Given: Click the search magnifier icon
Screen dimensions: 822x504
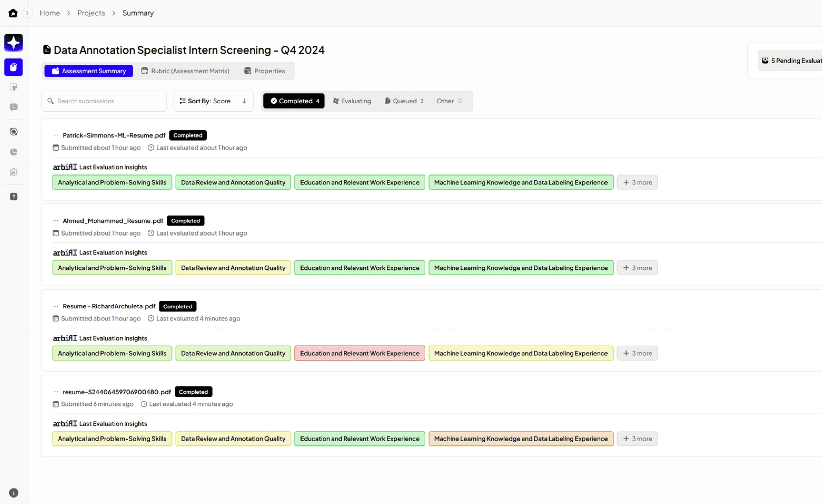Looking at the screenshot, I should click(50, 101).
